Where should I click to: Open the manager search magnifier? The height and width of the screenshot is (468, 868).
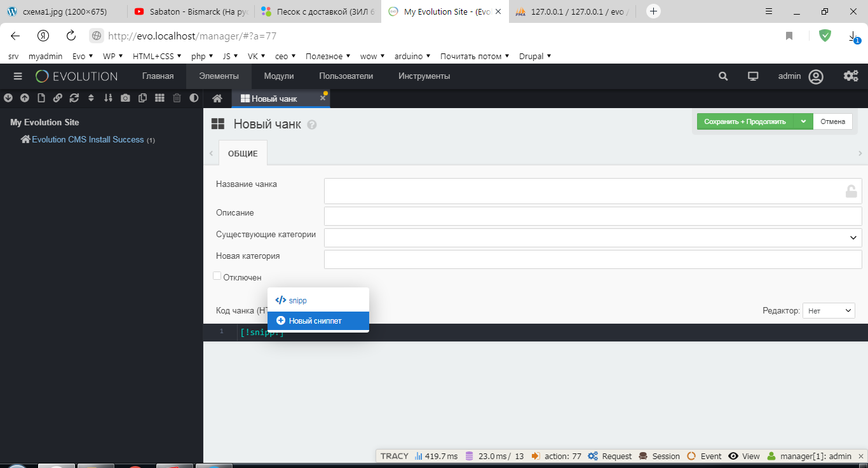(x=723, y=76)
